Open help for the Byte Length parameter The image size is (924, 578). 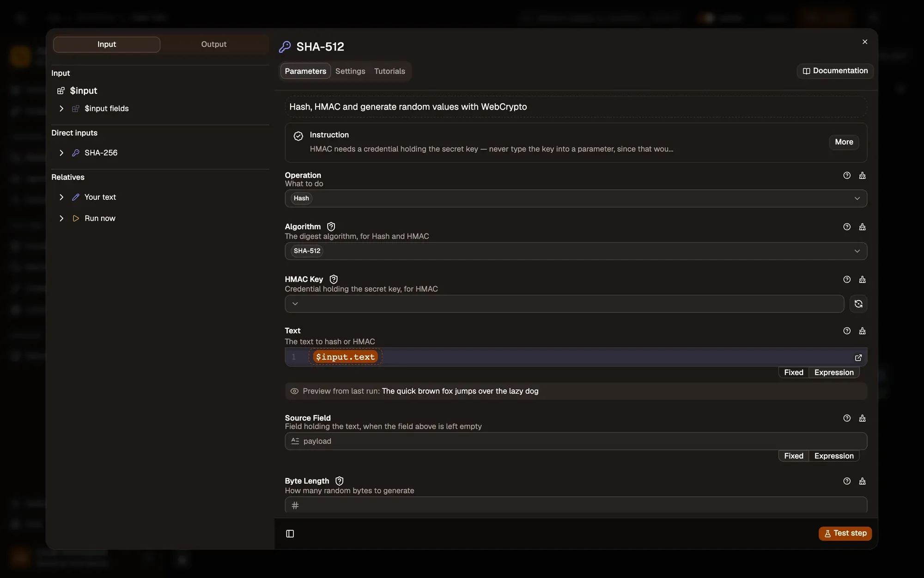[x=846, y=481]
